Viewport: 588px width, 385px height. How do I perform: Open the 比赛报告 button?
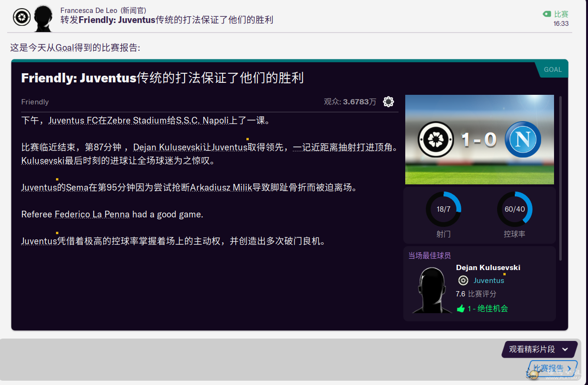click(553, 368)
